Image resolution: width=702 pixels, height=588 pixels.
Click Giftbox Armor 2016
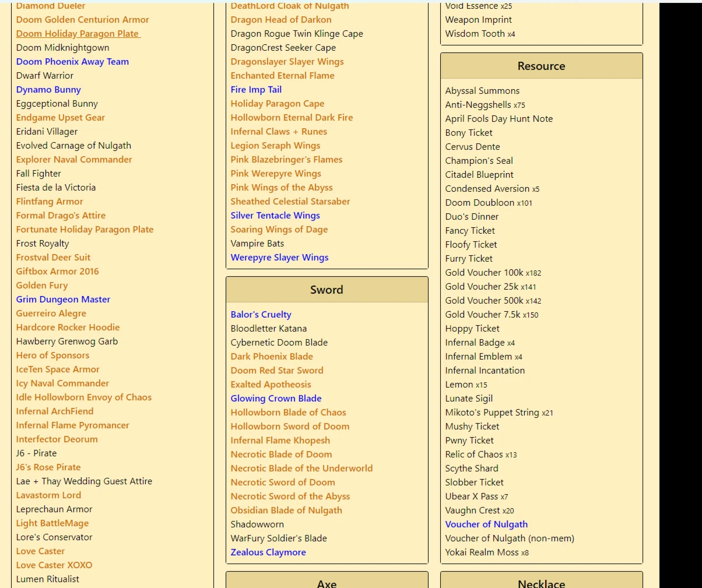point(58,272)
